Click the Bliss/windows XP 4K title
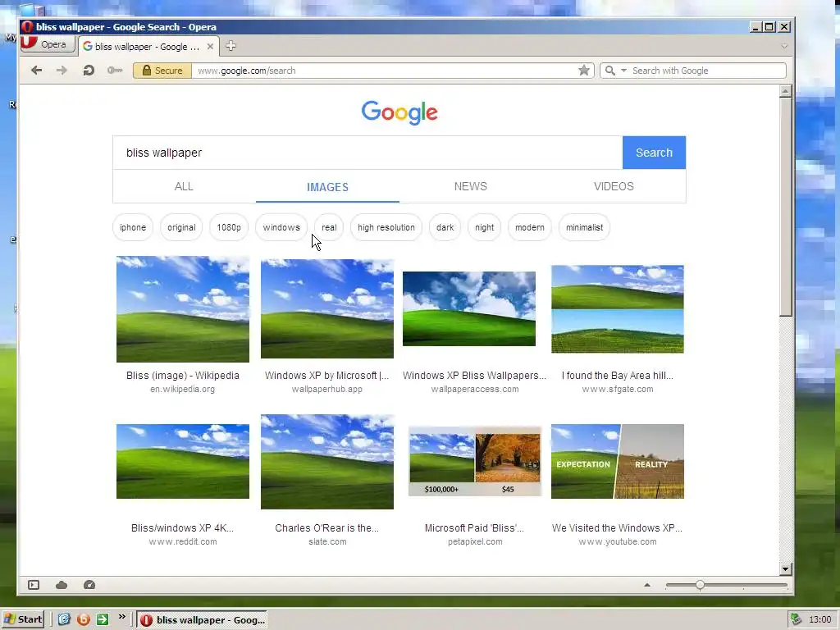840x630 pixels. coord(183,528)
